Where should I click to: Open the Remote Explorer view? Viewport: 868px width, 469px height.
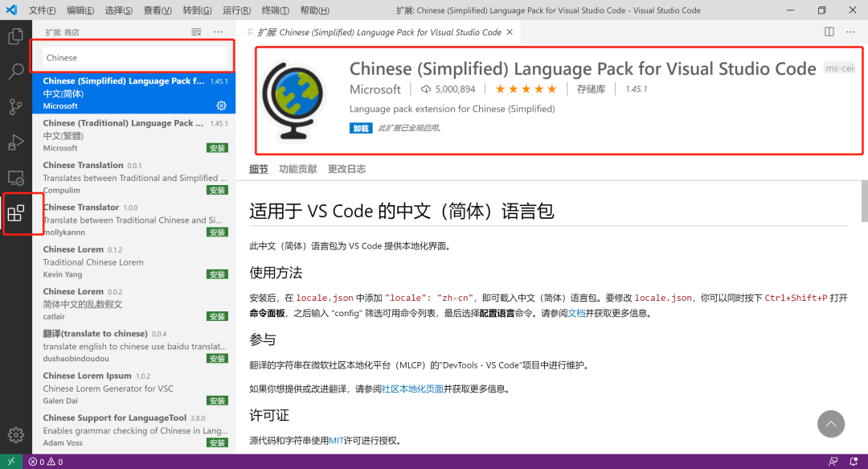(15, 178)
